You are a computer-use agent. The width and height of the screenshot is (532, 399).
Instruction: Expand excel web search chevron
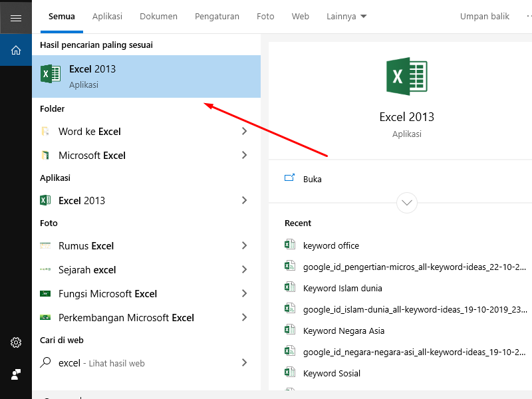pyautogui.click(x=244, y=362)
